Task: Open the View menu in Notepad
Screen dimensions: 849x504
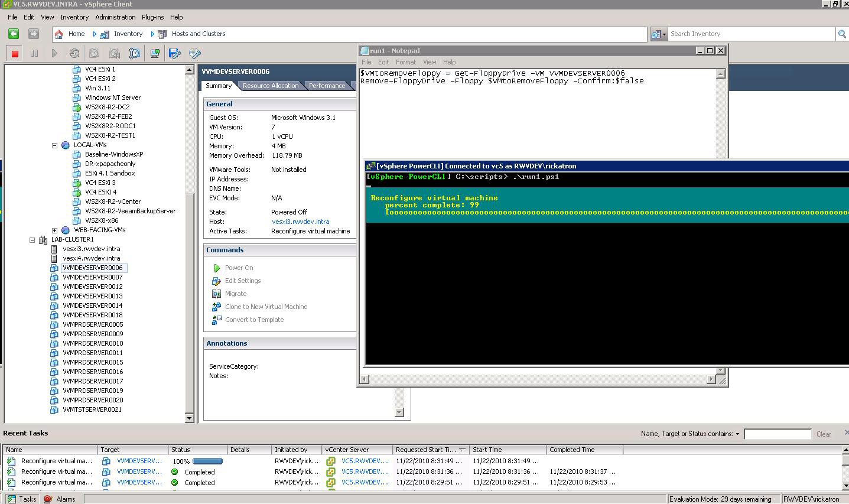Action: (x=430, y=62)
